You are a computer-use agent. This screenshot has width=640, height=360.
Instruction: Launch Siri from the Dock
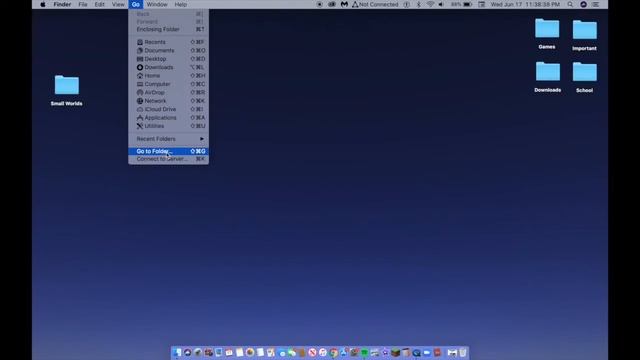tap(187, 352)
